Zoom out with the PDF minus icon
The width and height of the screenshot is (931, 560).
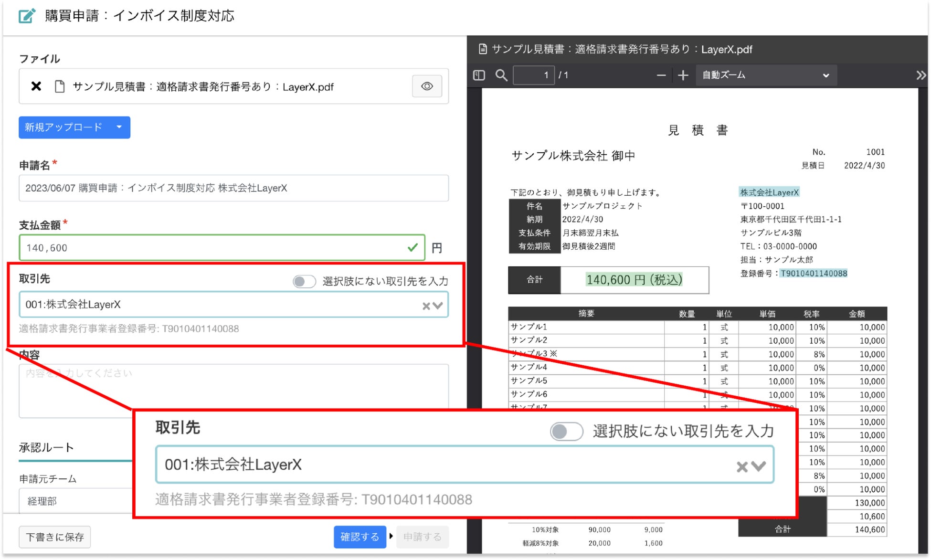(661, 75)
